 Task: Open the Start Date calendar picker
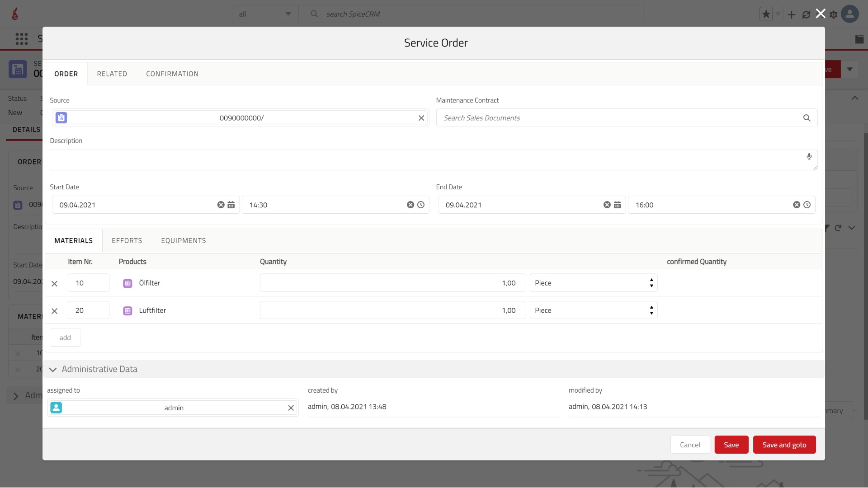click(x=231, y=205)
